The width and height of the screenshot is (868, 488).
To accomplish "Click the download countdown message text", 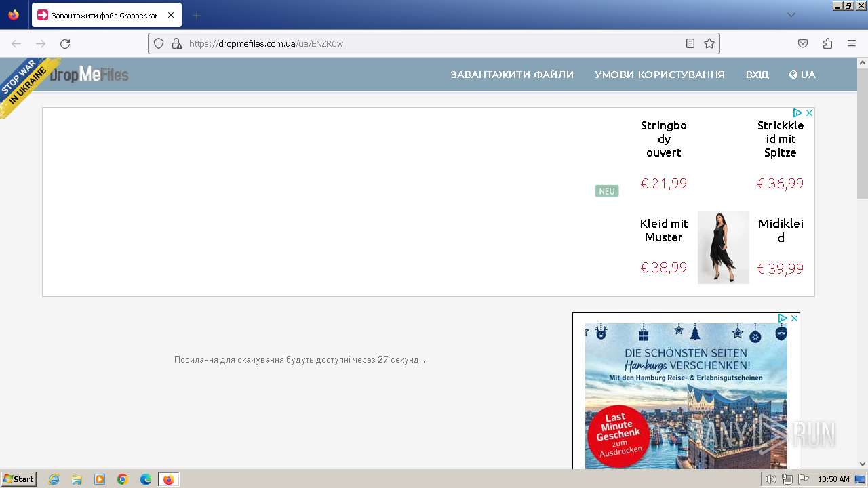I will [300, 360].
